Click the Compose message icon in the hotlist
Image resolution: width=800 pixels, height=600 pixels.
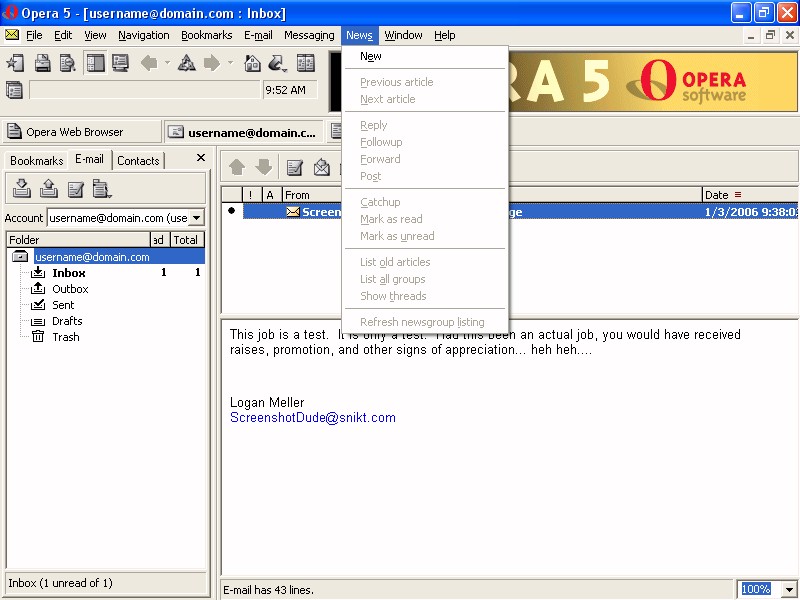click(x=76, y=189)
